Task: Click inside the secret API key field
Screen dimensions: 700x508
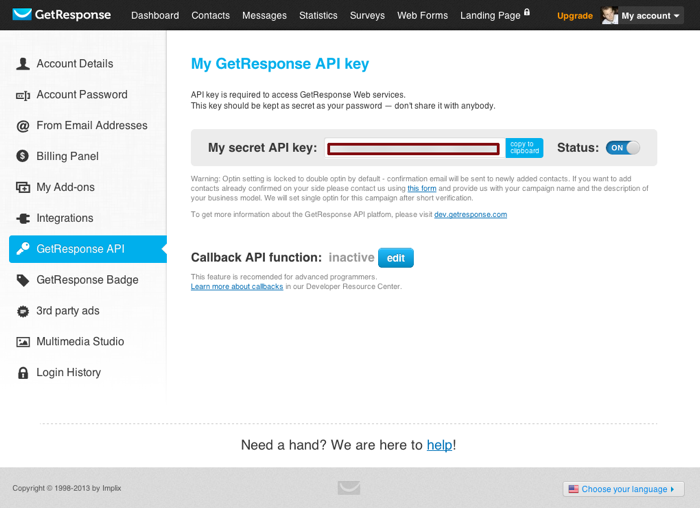Action: tap(413, 149)
